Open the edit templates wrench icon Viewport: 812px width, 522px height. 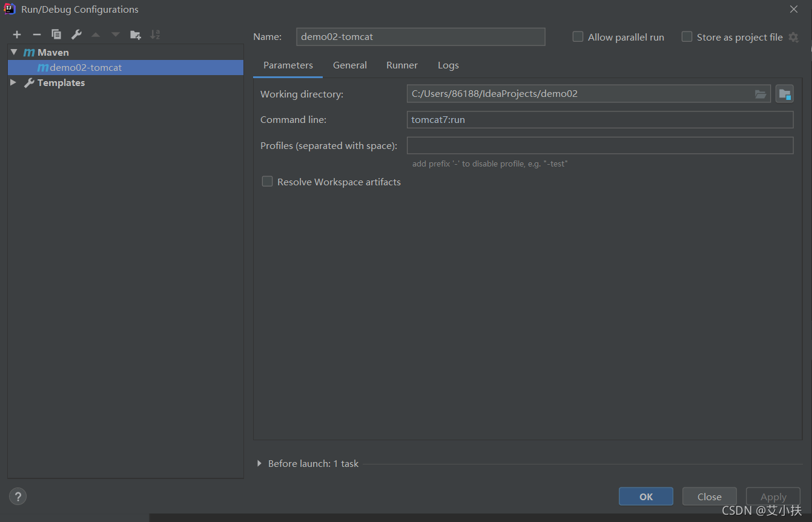[x=76, y=35]
